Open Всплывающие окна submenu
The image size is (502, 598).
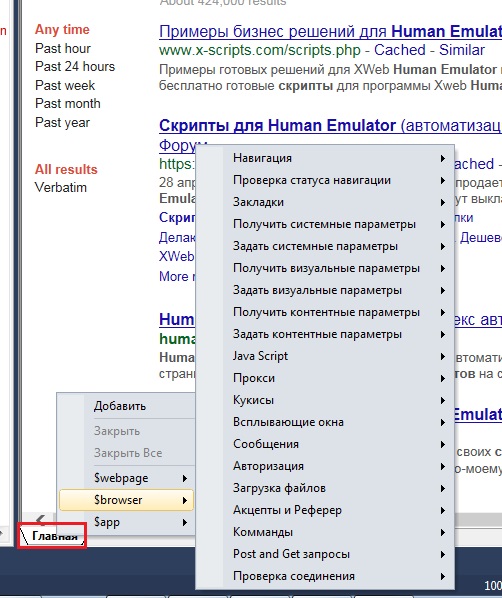(325, 422)
